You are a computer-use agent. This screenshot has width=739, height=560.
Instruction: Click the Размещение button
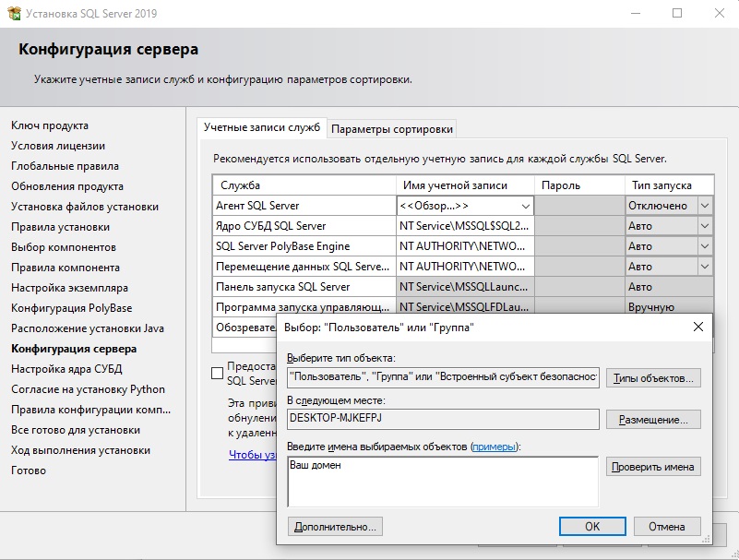653,420
